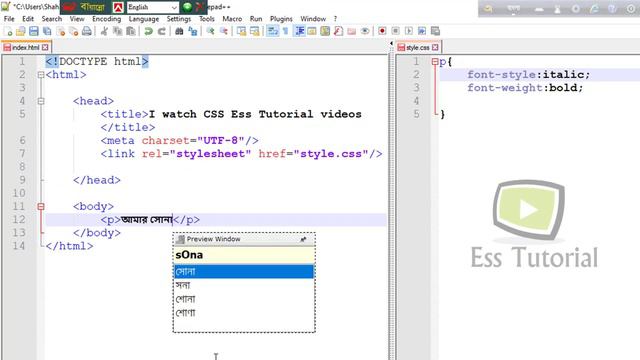Select suggestion সোনা in Preview Window
This screenshot has height=360, width=640.
(x=244, y=271)
